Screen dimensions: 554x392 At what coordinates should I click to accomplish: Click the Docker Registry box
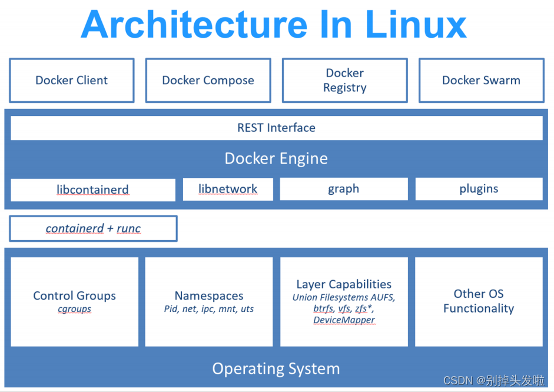tap(345, 81)
